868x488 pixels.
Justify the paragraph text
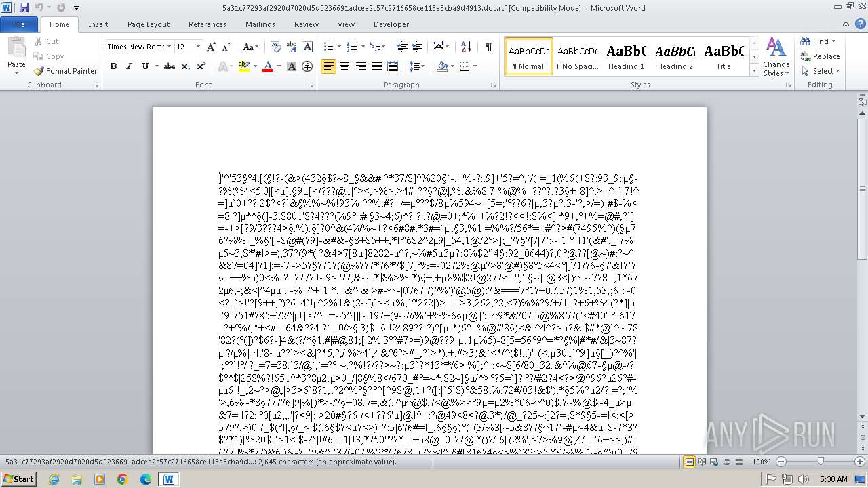point(376,66)
